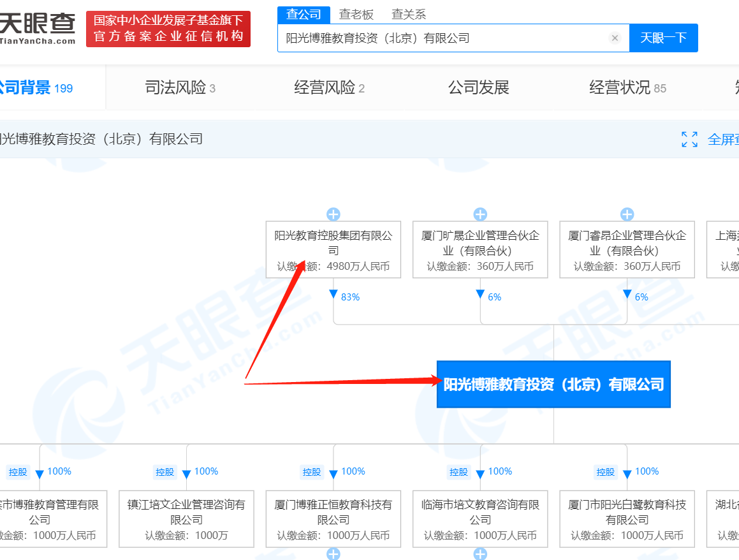Click the plus icon below 厦门博雅正恒教育科技有限公司
Image resolution: width=739 pixels, height=560 pixels.
[x=333, y=555]
